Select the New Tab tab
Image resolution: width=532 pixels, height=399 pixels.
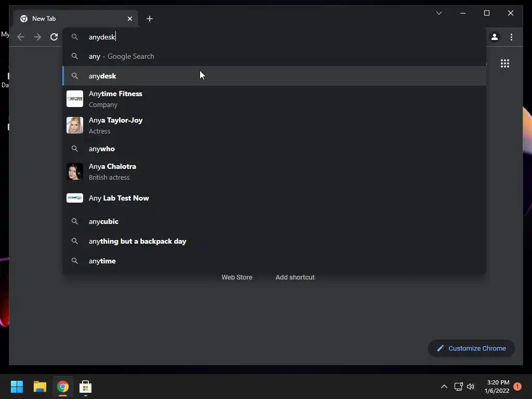pos(76,19)
